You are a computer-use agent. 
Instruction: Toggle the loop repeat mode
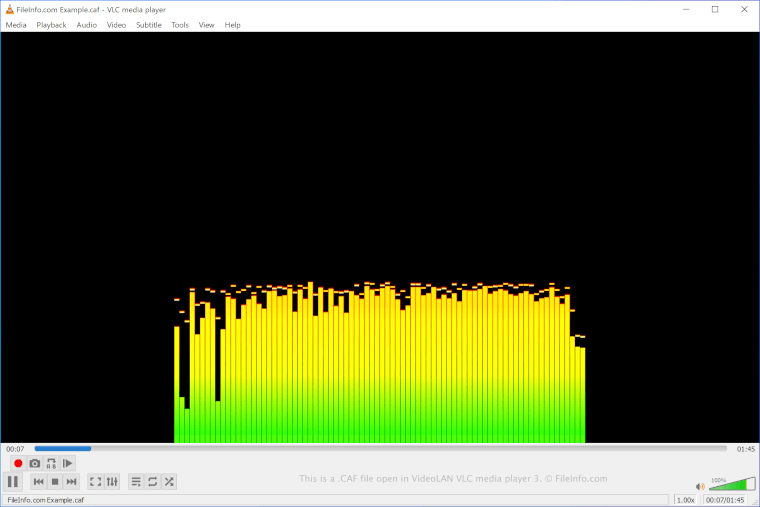point(153,482)
